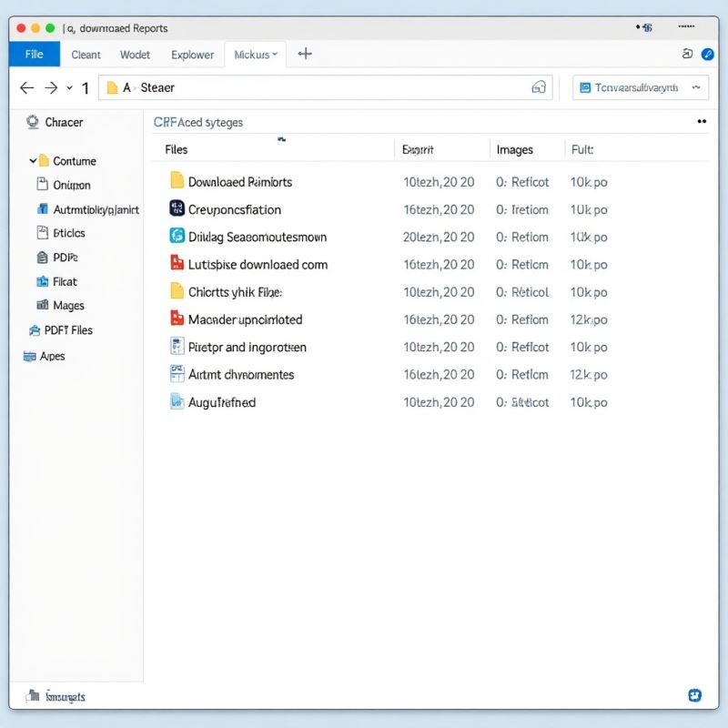Image resolution: width=728 pixels, height=728 pixels.
Task: Click the dark app icon beside Creuponcsfiation
Action: coord(177,208)
